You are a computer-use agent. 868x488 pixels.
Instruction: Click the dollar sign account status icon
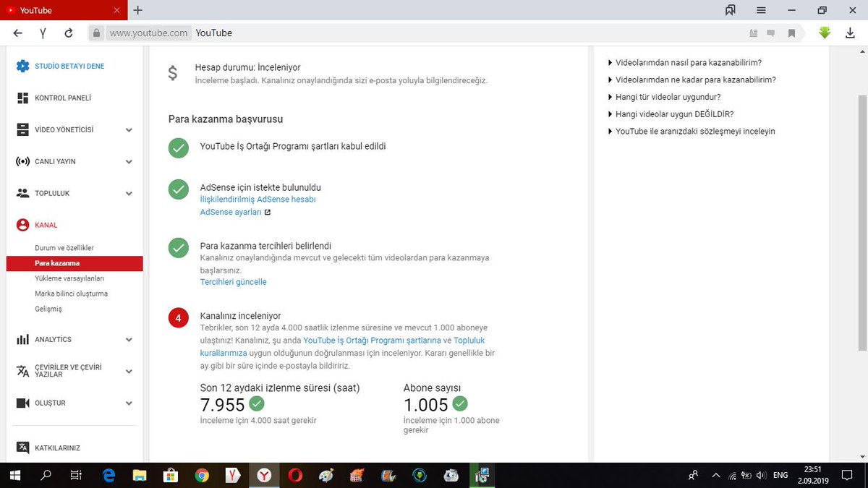coord(172,73)
